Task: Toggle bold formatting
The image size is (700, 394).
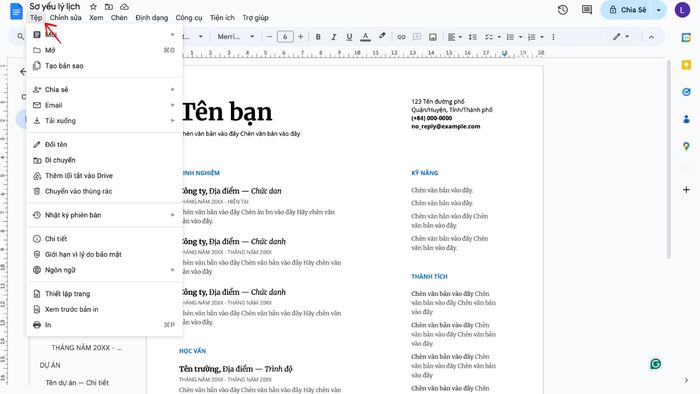Action: 318,37
